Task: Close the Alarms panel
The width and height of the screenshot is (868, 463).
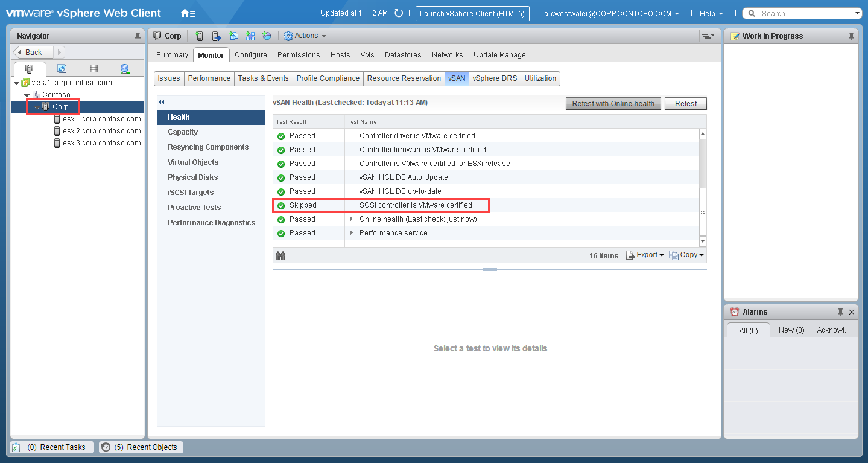Action: pos(852,312)
